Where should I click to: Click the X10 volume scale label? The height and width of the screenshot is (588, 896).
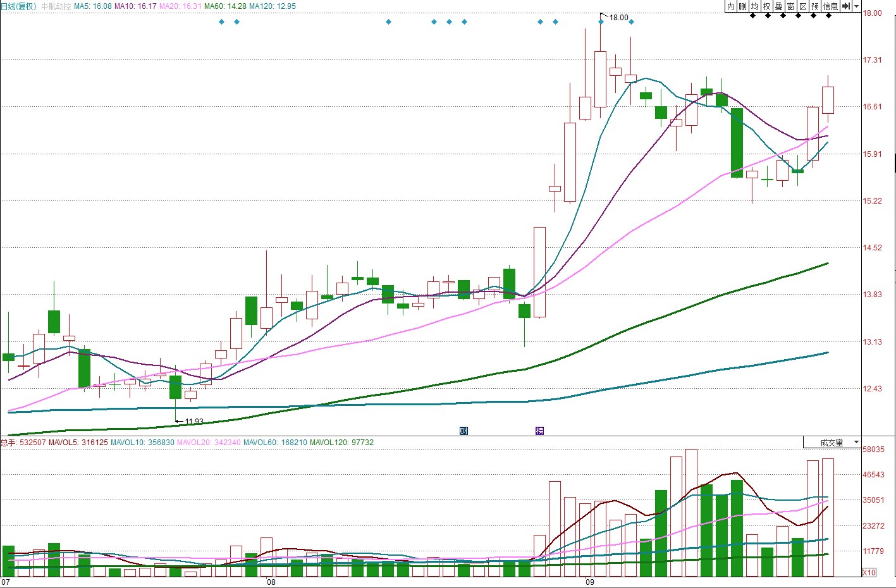coord(869,573)
